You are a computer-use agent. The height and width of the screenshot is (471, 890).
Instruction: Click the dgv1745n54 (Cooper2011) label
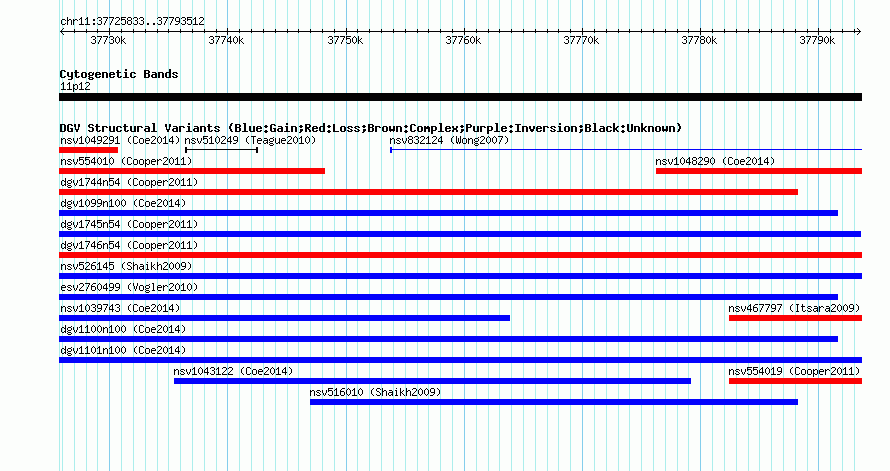pyautogui.click(x=129, y=224)
